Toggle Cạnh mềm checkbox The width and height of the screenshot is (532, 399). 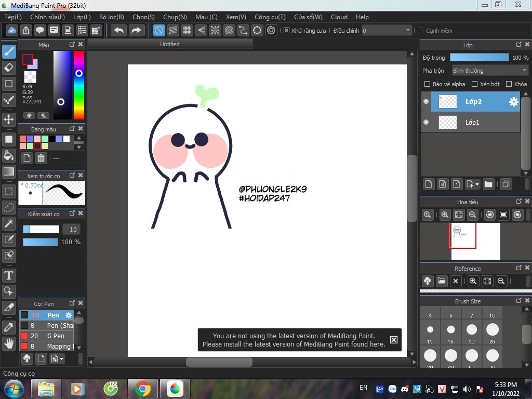pyautogui.click(x=420, y=31)
